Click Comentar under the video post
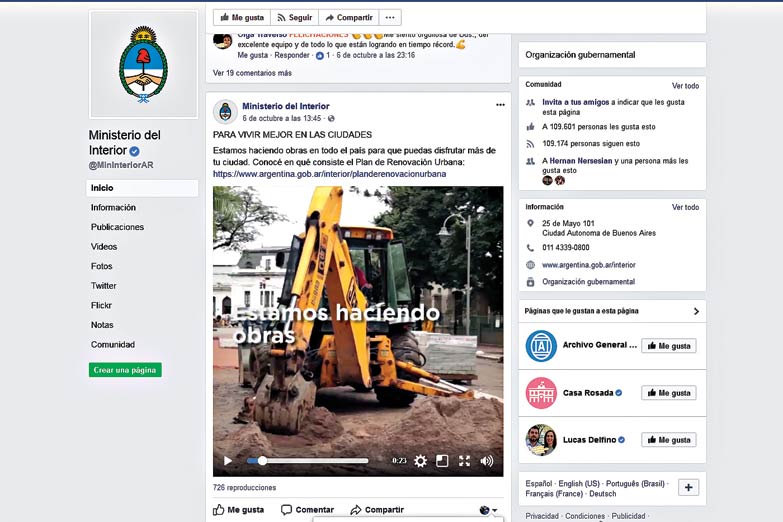The image size is (783, 522). click(307, 510)
